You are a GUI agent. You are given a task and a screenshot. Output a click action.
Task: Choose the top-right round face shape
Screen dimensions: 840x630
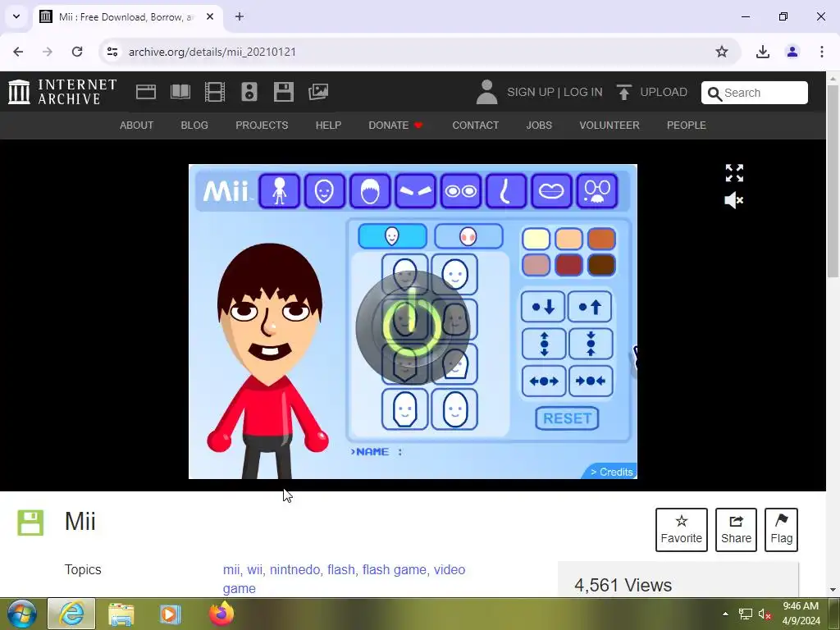click(x=454, y=275)
